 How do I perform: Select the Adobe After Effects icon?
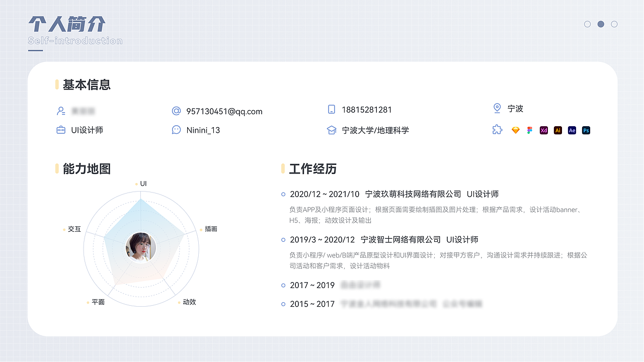click(x=572, y=130)
